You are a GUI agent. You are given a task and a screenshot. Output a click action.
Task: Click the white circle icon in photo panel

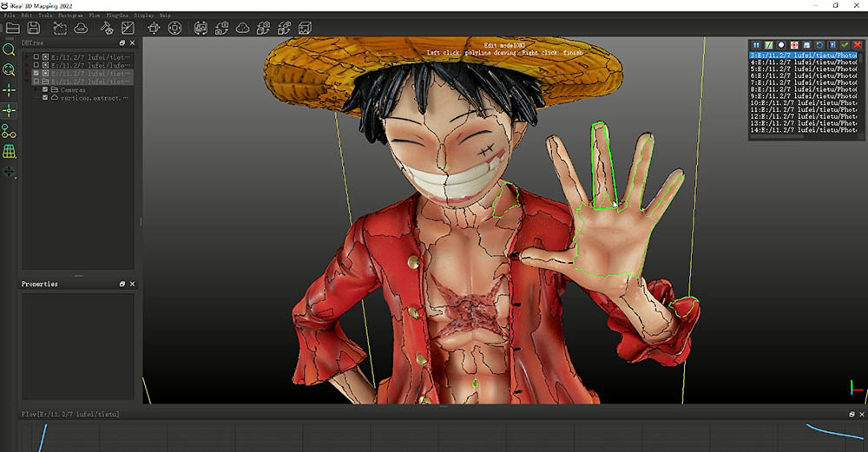click(x=781, y=45)
